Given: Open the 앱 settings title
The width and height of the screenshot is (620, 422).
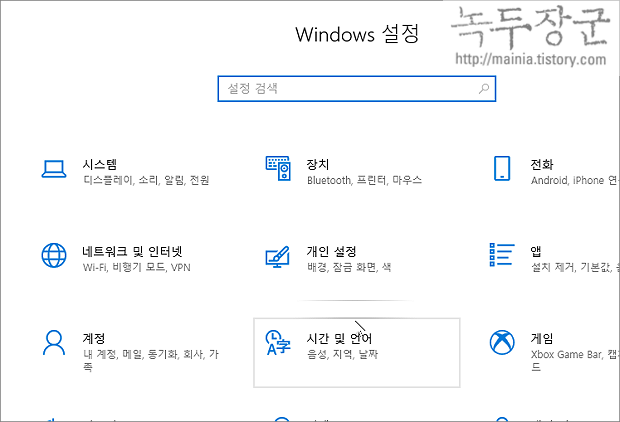Looking at the screenshot, I should (x=536, y=251).
